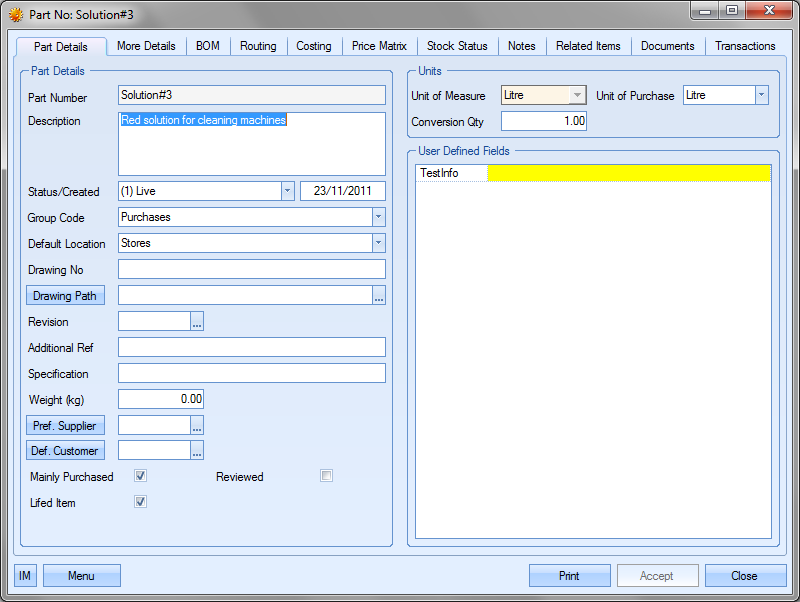Click the Drawing Path browse ellipsis button
This screenshot has height=602, width=800.
[x=379, y=296]
